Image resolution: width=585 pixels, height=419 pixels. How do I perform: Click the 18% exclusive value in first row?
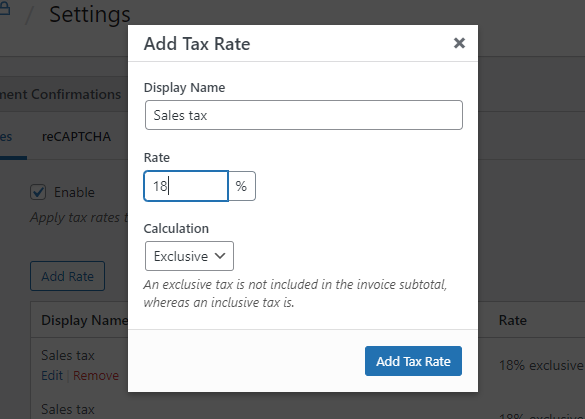click(541, 365)
